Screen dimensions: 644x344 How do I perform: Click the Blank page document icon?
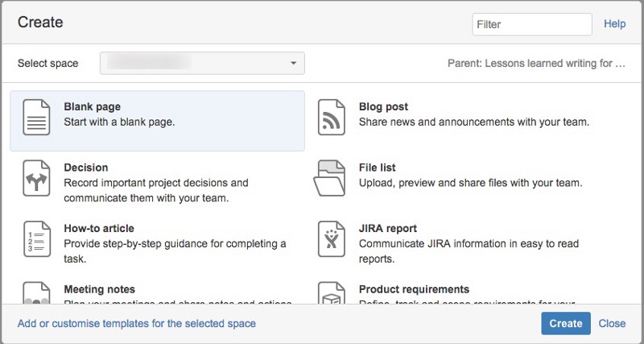tap(36, 119)
